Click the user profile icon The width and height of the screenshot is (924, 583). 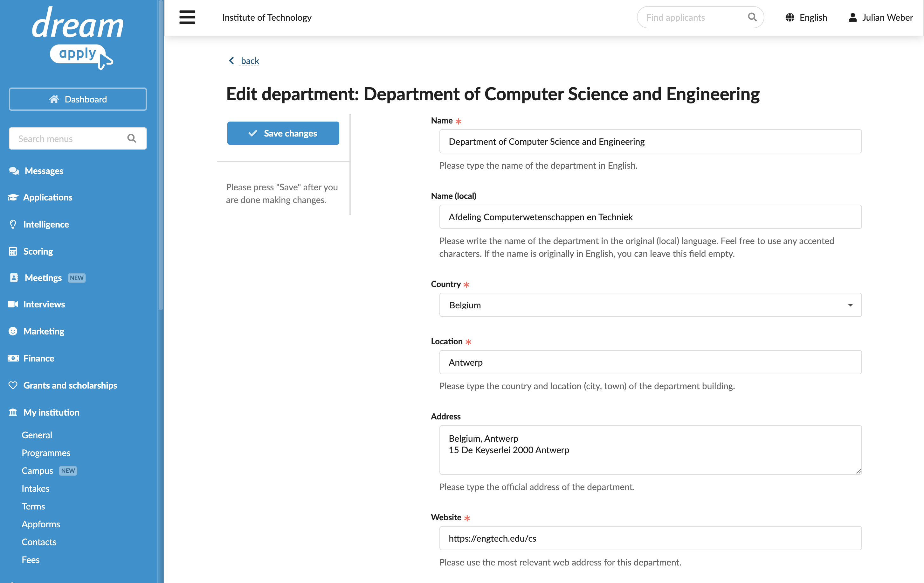853,17
